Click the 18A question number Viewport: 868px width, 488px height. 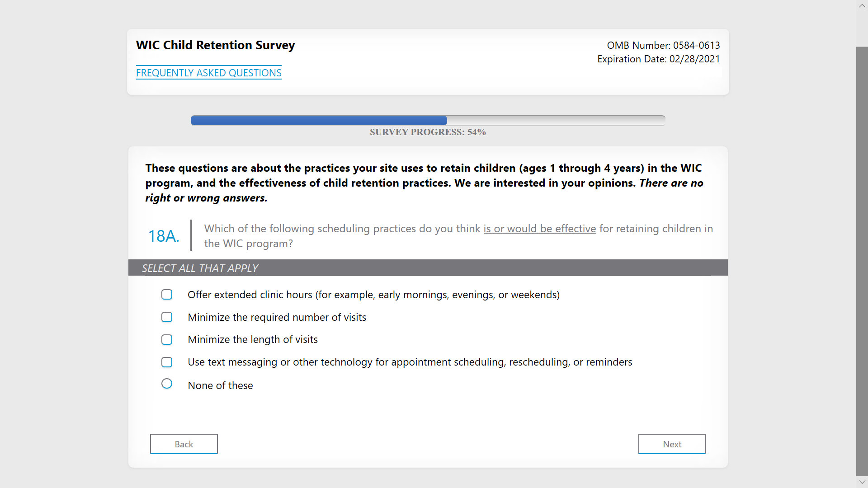pyautogui.click(x=164, y=236)
